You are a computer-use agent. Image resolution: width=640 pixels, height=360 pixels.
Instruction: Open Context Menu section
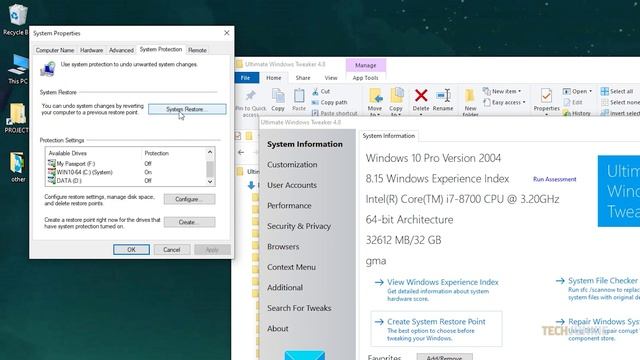(291, 267)
